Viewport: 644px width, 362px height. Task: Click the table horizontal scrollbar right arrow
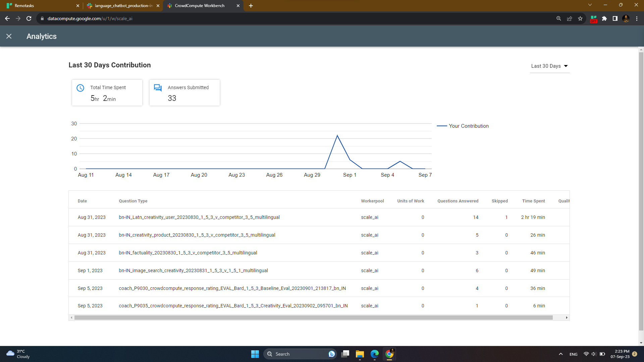567,317
